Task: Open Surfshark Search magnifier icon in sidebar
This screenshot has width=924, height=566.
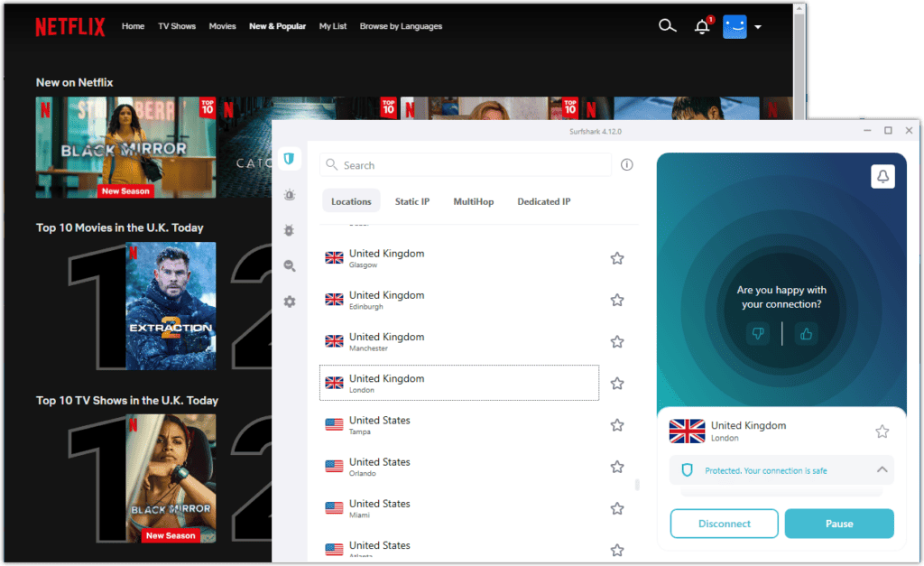Action: pyautogui.click(x=289, y=265)
